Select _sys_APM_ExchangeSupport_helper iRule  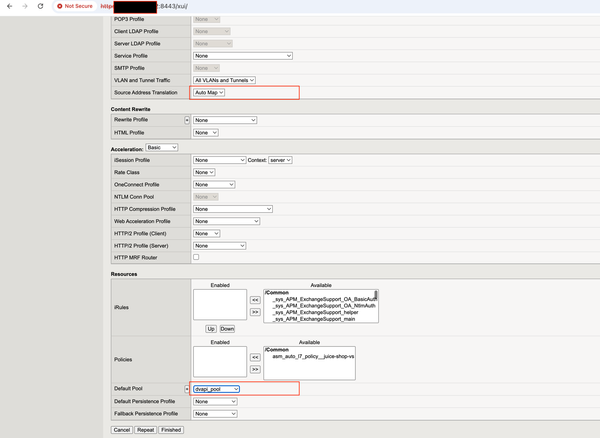[315, 312]
